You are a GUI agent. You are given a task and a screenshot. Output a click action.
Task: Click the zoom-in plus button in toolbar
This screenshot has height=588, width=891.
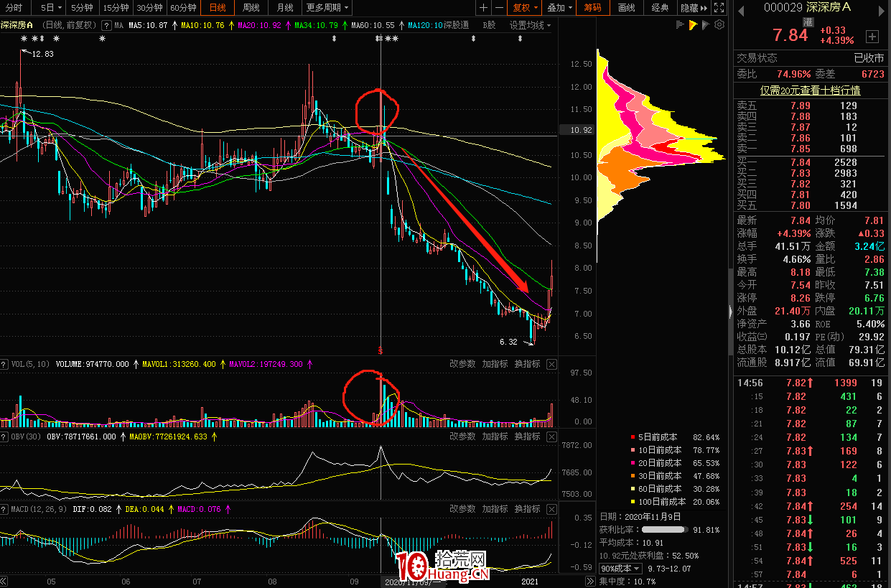(484, 8)
